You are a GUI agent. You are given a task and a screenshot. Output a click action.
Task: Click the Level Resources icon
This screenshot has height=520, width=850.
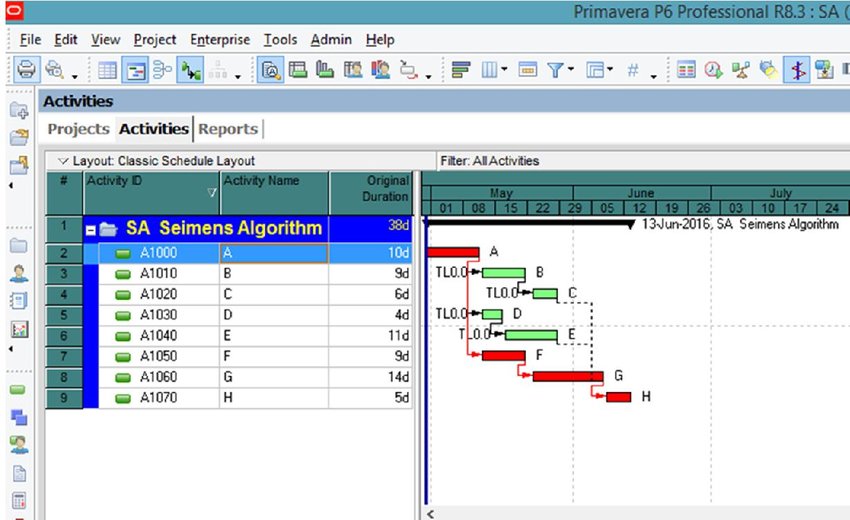[740, 70]
